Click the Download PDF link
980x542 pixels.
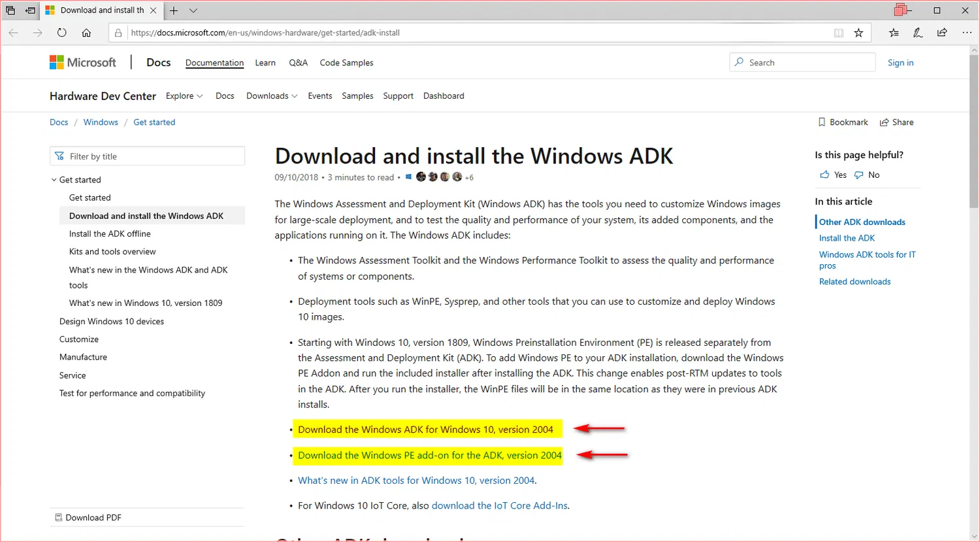click(x=88, y=517)
